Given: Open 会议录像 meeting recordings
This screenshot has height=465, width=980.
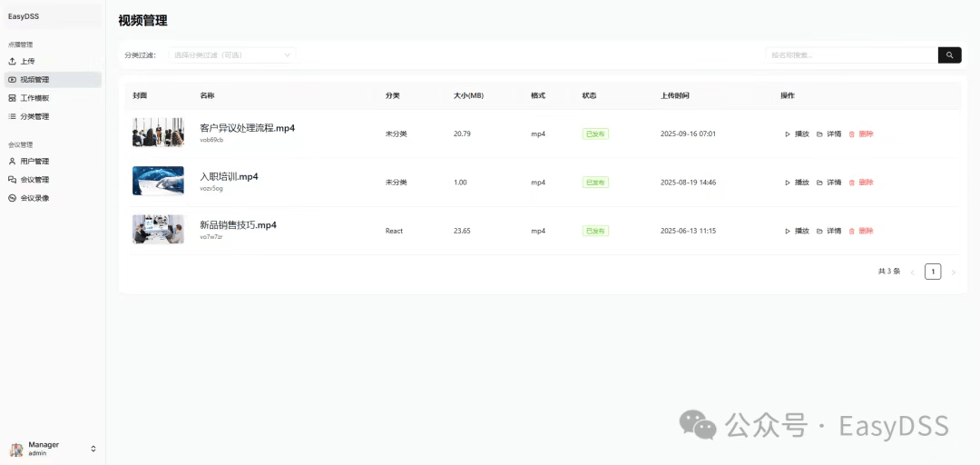Looking at the screenshot, I should pyautogui.click(x=34, y=198).
